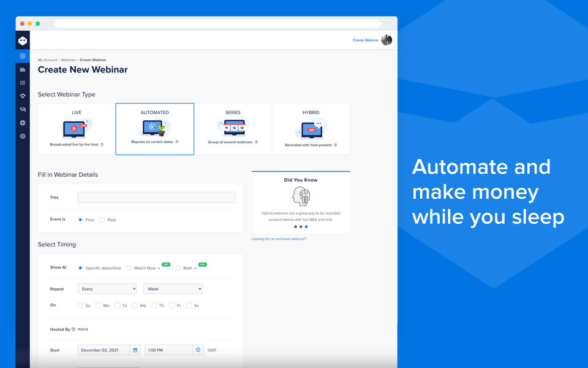The height and width of the screenshot is (368, 588).
Task: Click the help icon beside 'Broadcasted live by the host'
Action: pyautogui.click(x=102, y=145)
